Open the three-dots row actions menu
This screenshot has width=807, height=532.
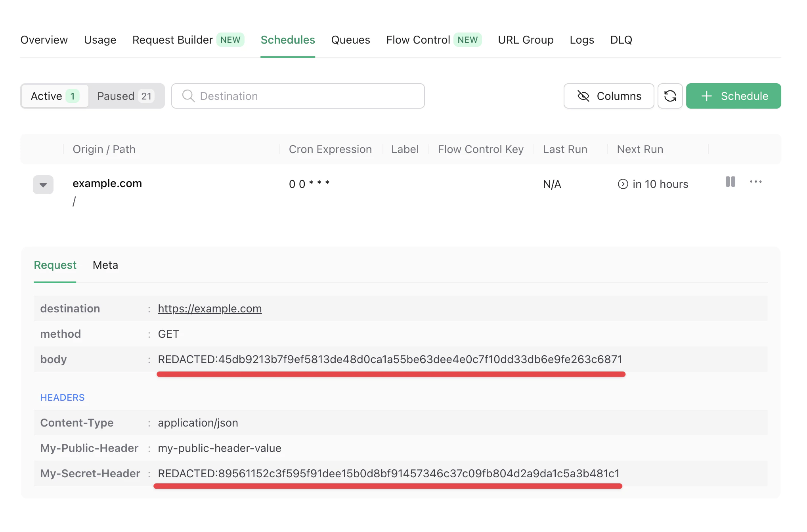tap(755, 182)
